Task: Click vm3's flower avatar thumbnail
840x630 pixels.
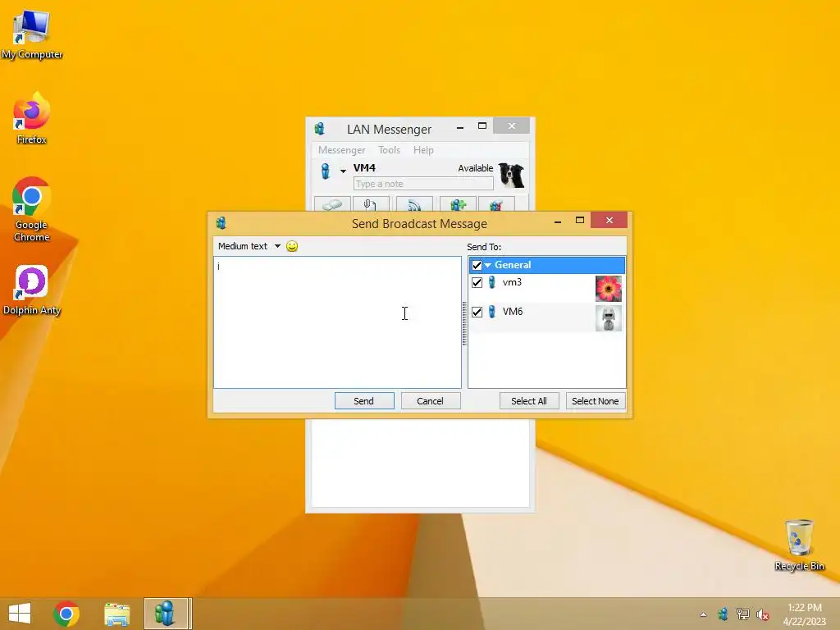Action: click(609, 289)
